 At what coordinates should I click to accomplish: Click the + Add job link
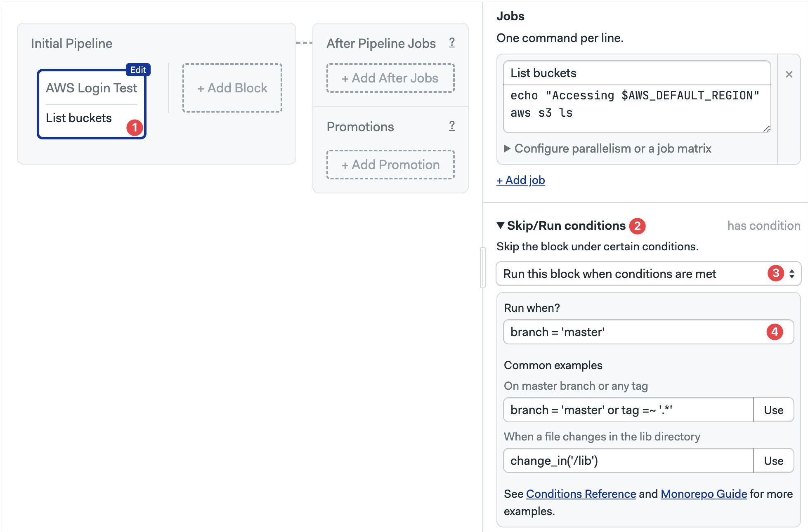click(520, 180)
